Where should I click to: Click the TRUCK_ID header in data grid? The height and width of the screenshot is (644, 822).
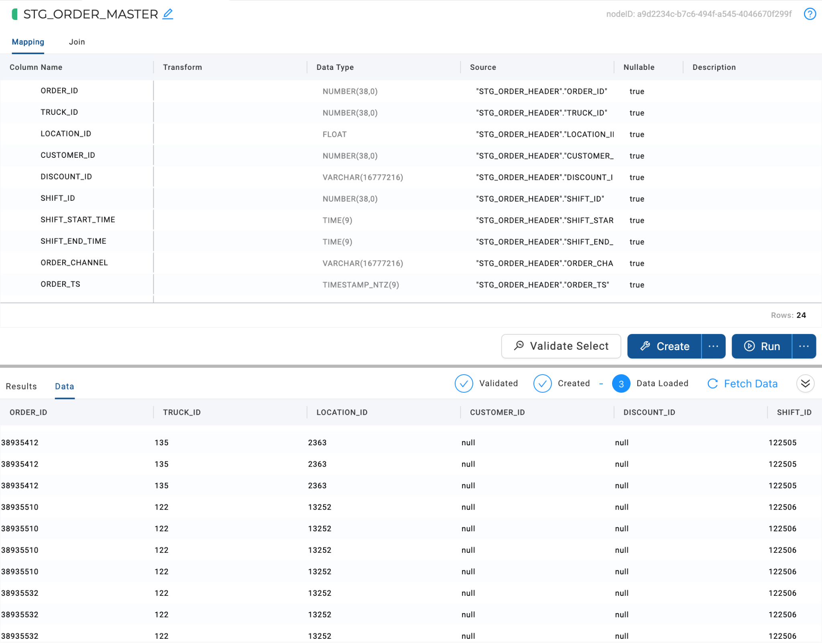click(182, 412)
